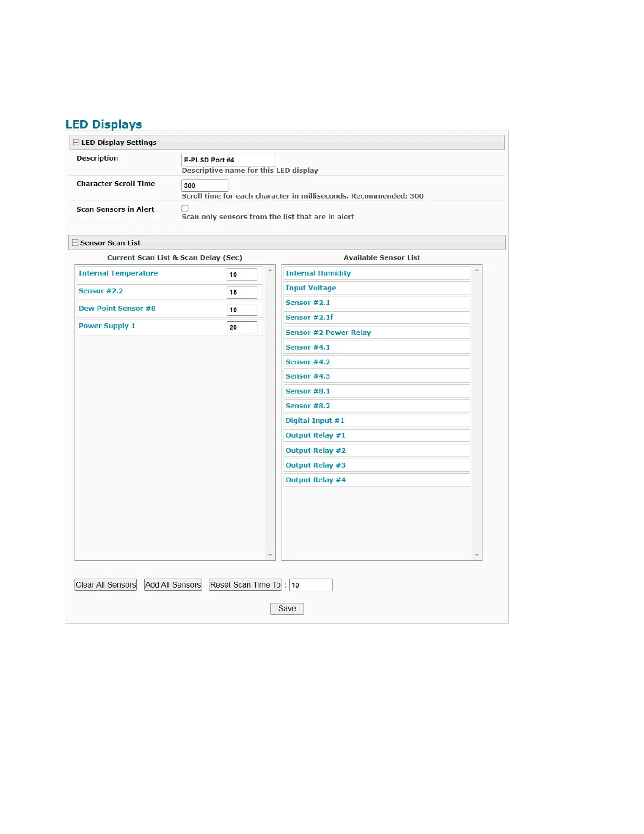Add Output Relay #3 entry
Screen dimensions: 644x834
[377, 465]
